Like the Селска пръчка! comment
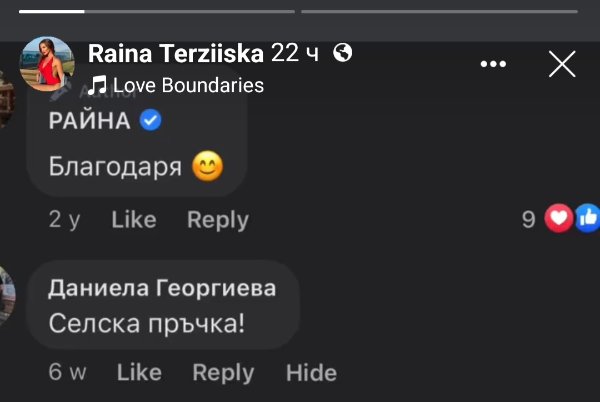 pyautogui.click(x=139, y=372)
